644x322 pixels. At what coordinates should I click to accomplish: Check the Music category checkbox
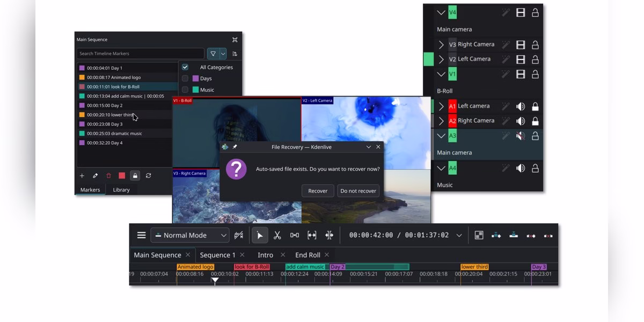[x=185, y=90]
